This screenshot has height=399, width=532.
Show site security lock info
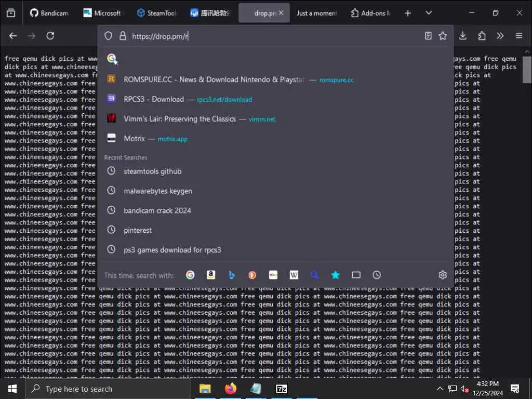(x=123, y=36)
